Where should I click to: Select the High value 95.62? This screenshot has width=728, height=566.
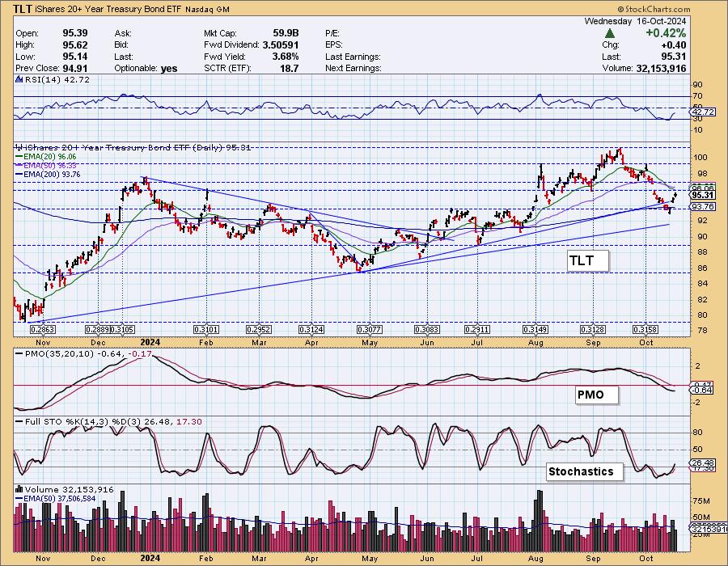coord(74,45)
